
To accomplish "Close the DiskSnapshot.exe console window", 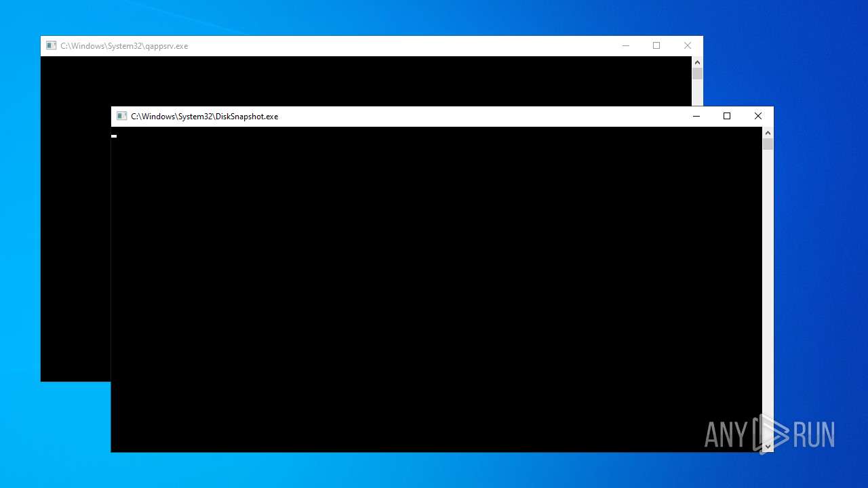I will click(x=758, y=116).
